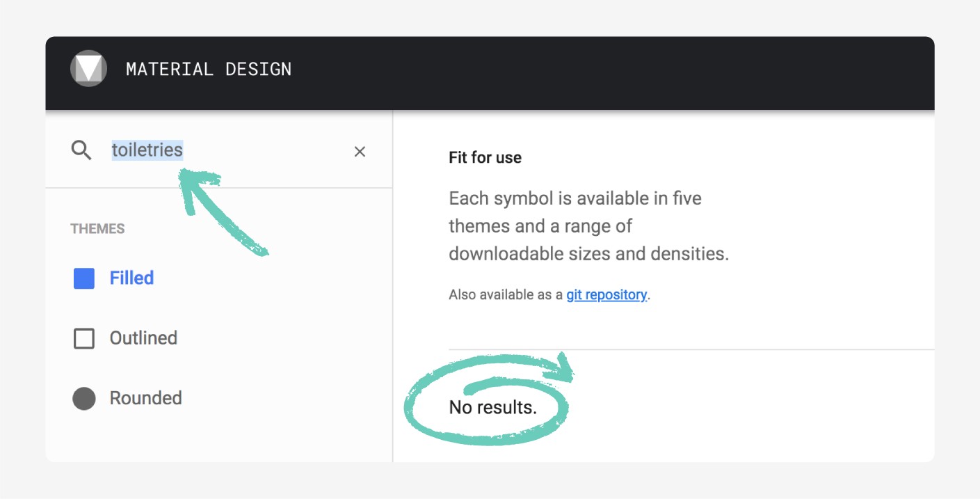Click the search magnifier icon
The image size is (980, 499).
click(81, 150)
